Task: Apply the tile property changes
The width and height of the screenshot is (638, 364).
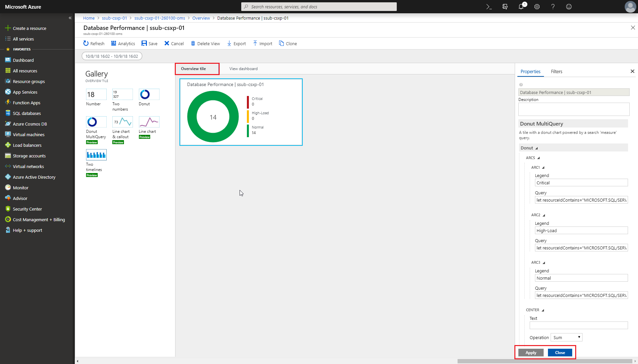Action: pos(530,352)
